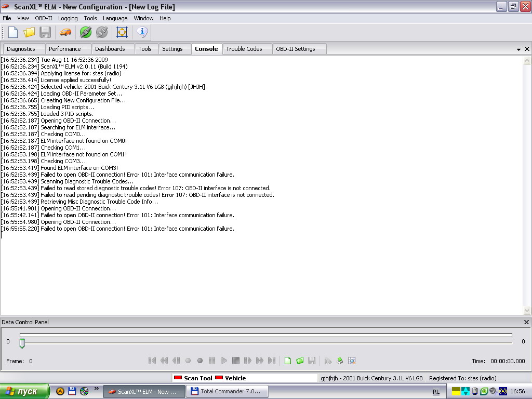Viewport: 532px width, 399px height.
Task: Switch to Total Commander taskbar button
Action: pyautogui.click(x=228, y=392)
